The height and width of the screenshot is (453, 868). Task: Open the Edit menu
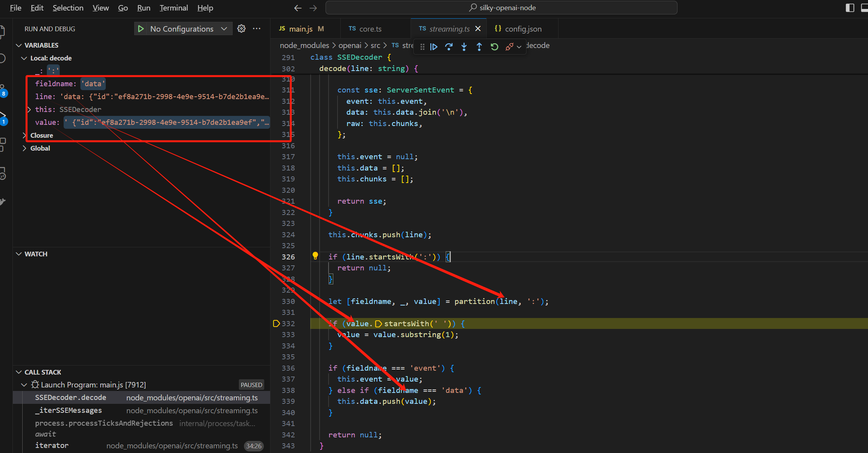tap(37, 8)
